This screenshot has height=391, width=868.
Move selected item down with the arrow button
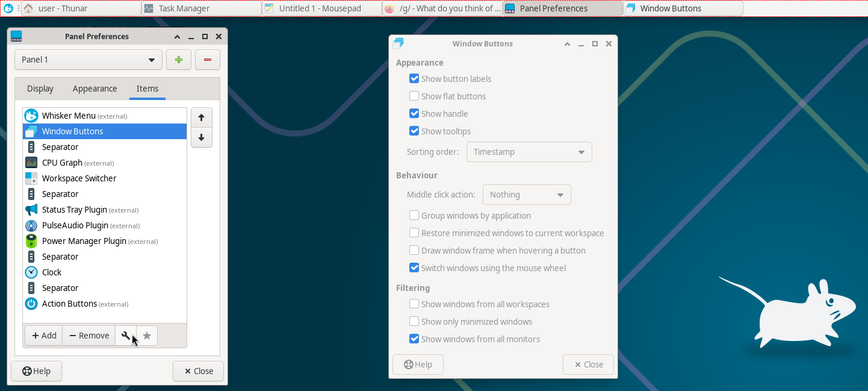(x=201, y=137)
